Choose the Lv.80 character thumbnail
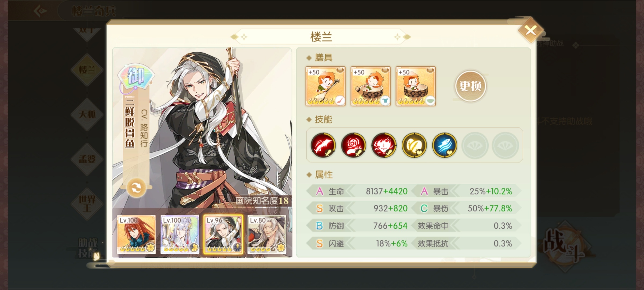Image resolution: width=644 pixels, height=290 pixels. pos(267,234)
